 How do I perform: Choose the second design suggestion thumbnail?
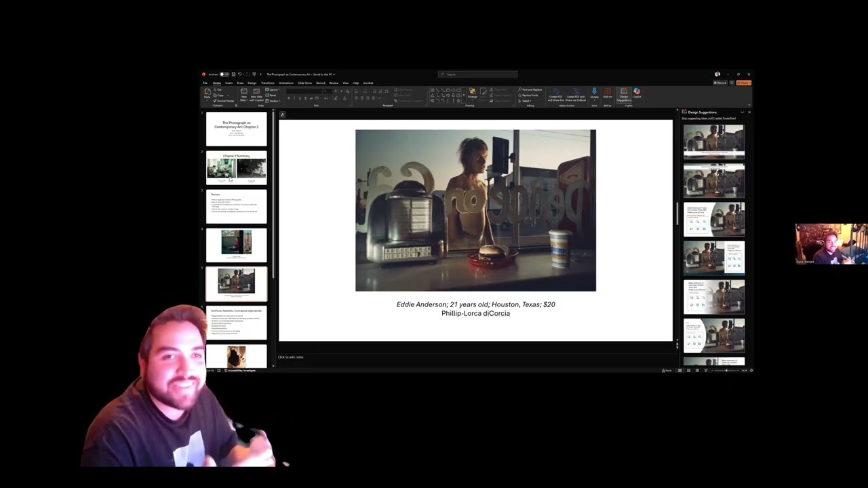coord(713,180)
